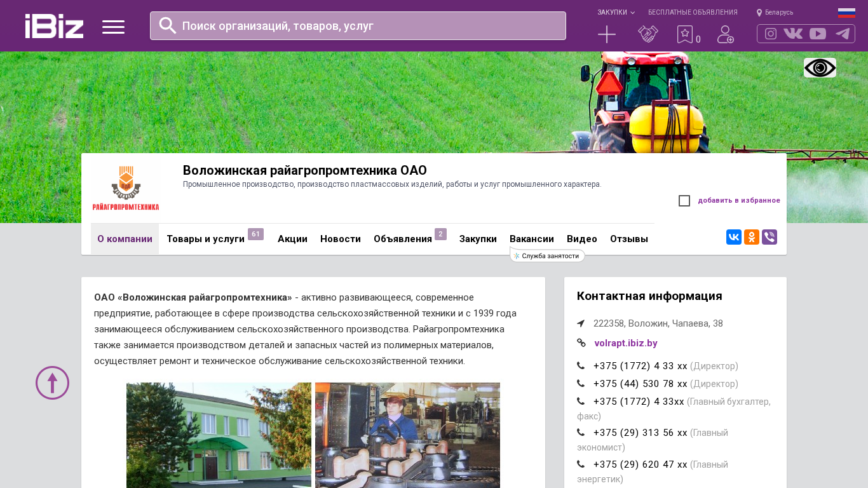The image size is (868, 488).
Task: Open the Закупки company tab
Action: pyautogui.click(x=478, y=239)
